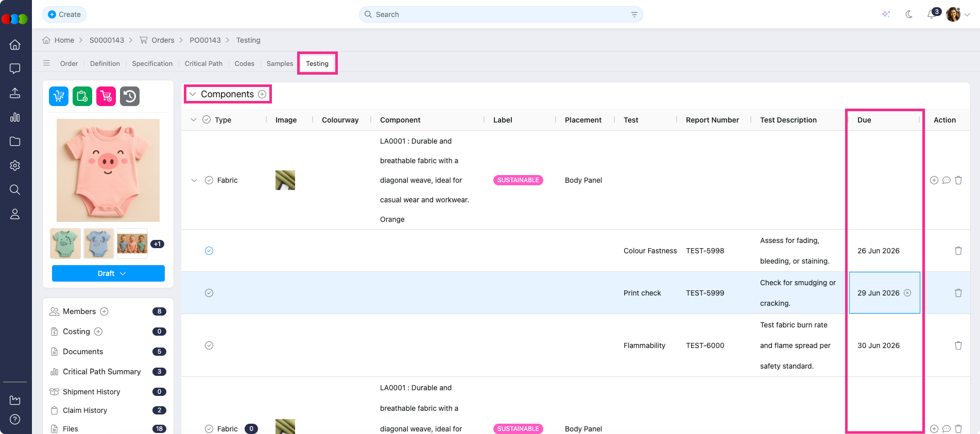Screen dimensions: 980x434
Task: Open the chat messages sidebar icon
Action: 15,68
